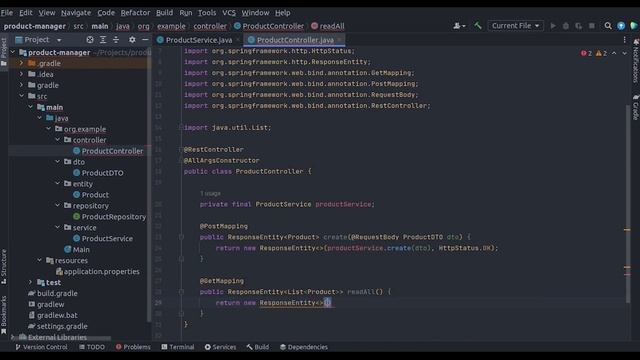Image resolution: width=640 pixels, height=360 pixels.
Task: Click Select Opened File target icon
Action: pyautogui.click(x=90, y=40)
